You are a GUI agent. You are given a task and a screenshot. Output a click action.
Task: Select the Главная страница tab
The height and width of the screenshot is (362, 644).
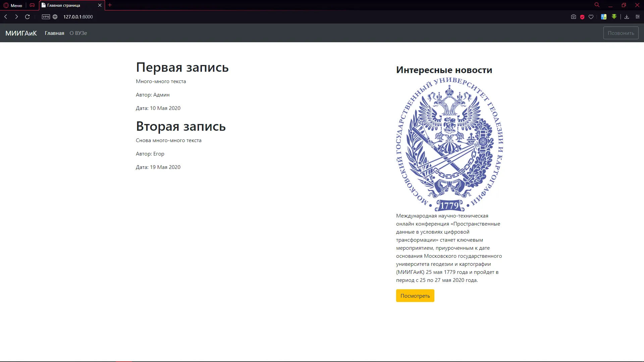[67, 5]
